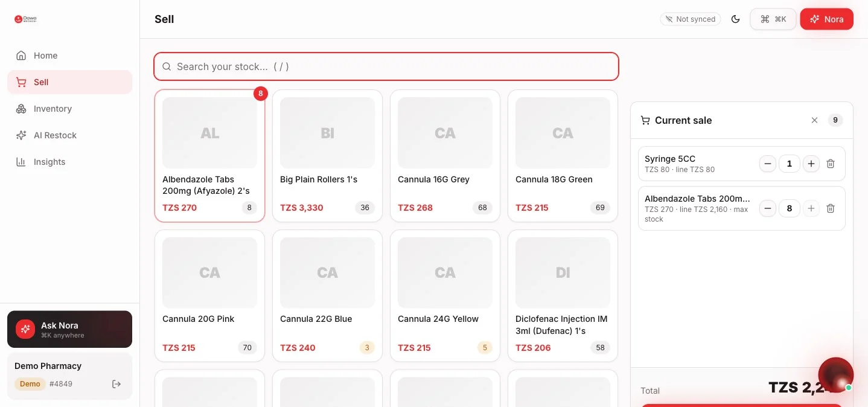Click price TZS 206
Screen dimensions: 868x407
(x=533, y=348)
